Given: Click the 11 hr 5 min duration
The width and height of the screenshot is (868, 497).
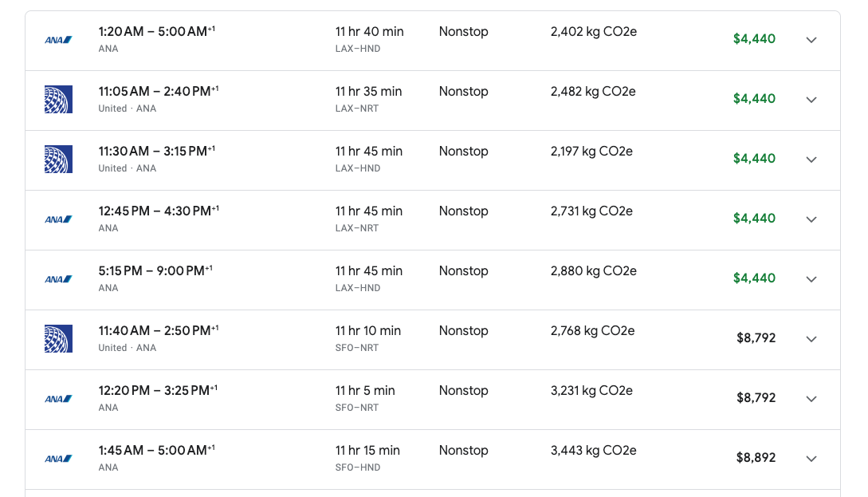Looking at the screenshot, I should [x=365, y=391].
